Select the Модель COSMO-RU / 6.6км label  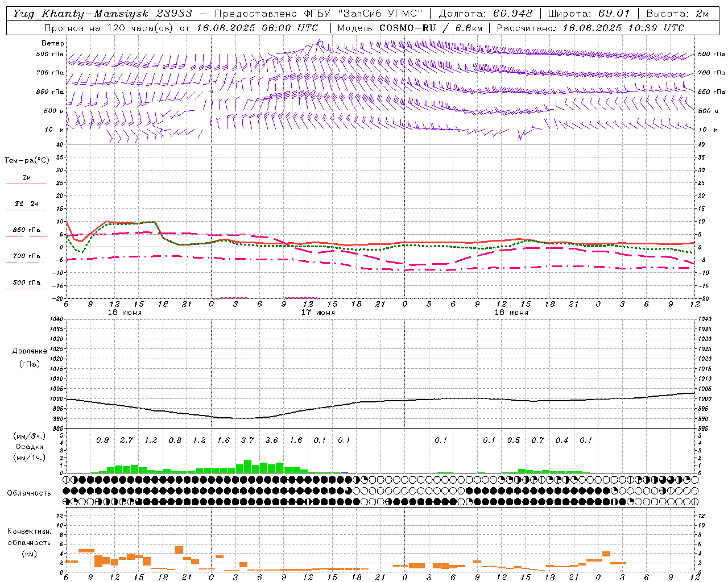[411, 28]
